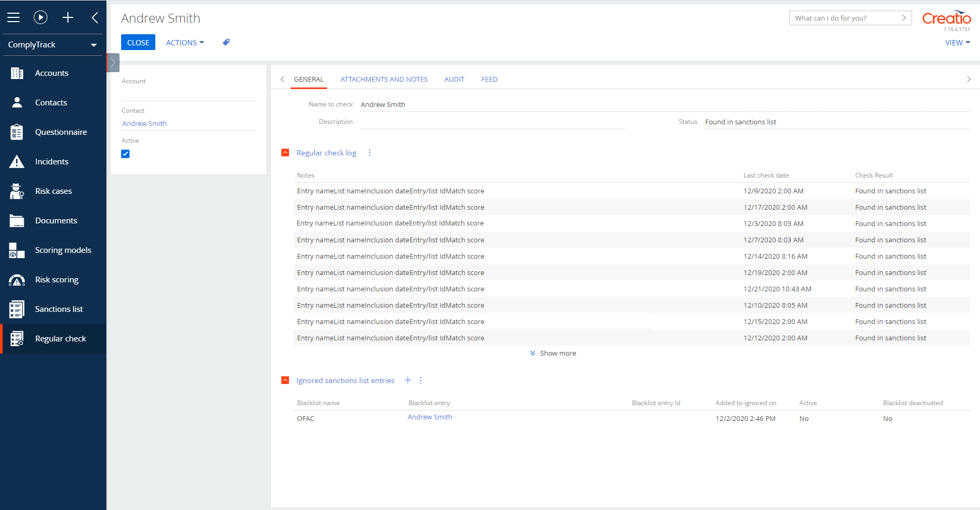Screen dimensions: 980x510
Task: Click the run process play icon
Action: (41, 17)
